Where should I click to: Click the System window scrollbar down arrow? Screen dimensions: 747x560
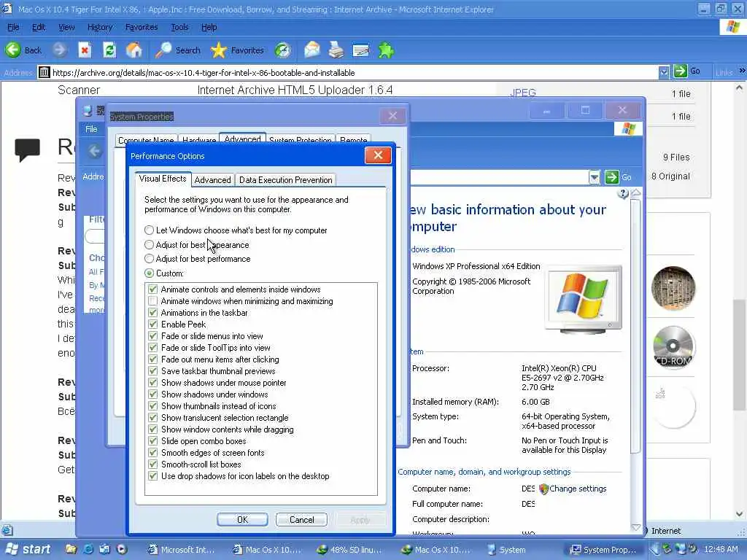coord(635,526)
